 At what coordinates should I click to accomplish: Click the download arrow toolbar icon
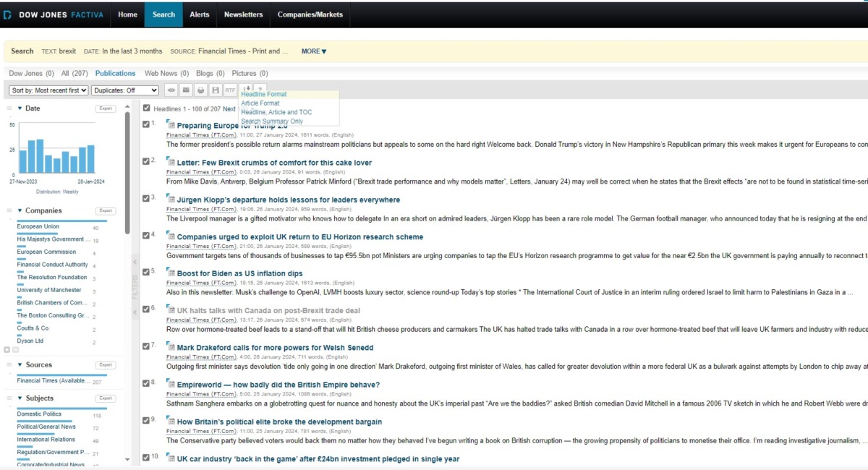click(246, 89)
